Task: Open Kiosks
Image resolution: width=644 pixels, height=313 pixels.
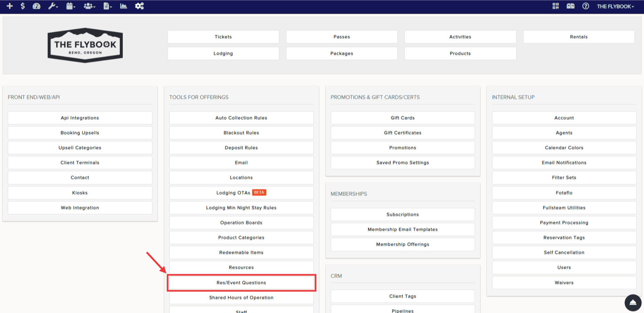Action: (x=80, y=193)
